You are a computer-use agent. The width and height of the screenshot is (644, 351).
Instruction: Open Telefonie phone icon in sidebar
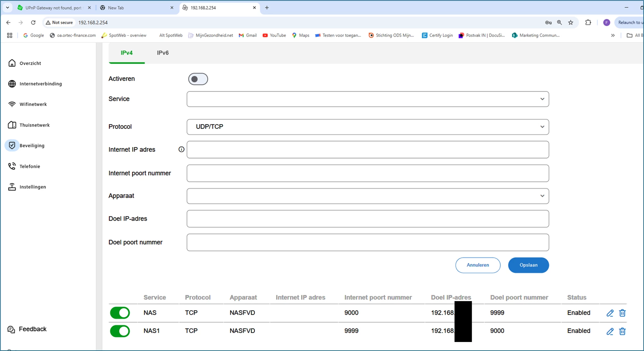12,166
